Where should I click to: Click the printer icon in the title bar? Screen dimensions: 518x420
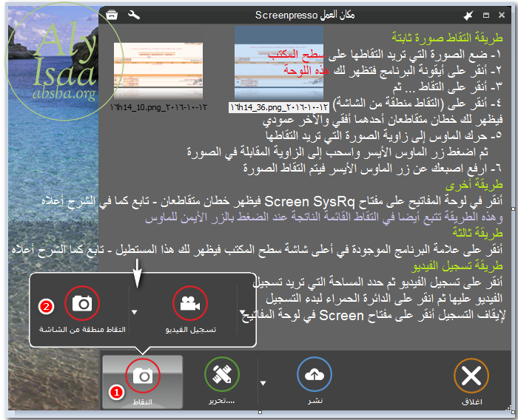click(112, 14)
